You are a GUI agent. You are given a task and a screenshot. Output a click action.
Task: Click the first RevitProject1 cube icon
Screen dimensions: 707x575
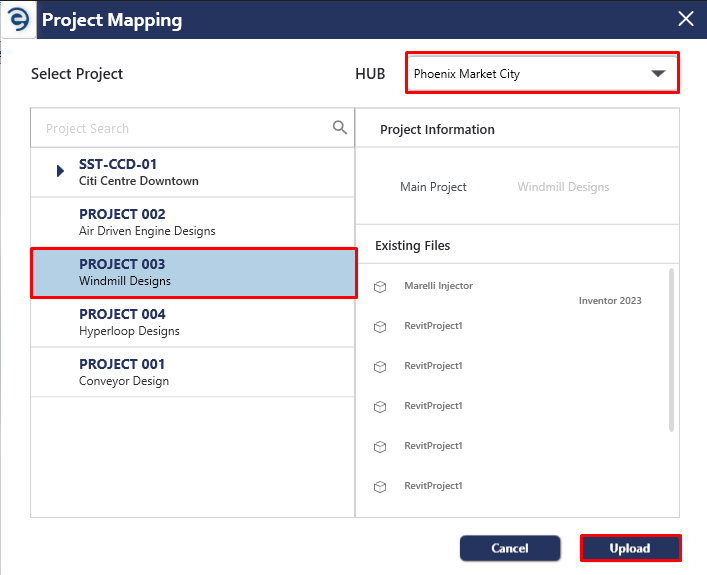coord(380,327)
